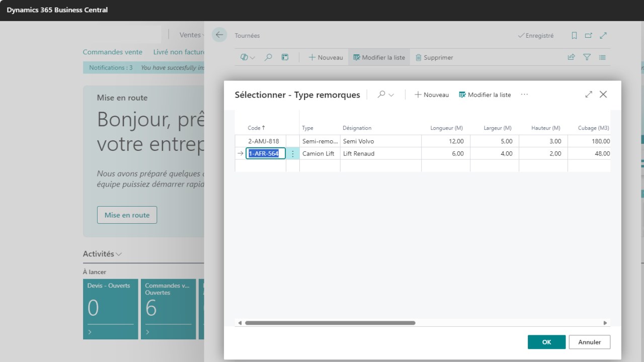Open the views dropdown in Tournées toolbar
The width and height of the screenshot is (644, 362).
[x=248, y=57]
